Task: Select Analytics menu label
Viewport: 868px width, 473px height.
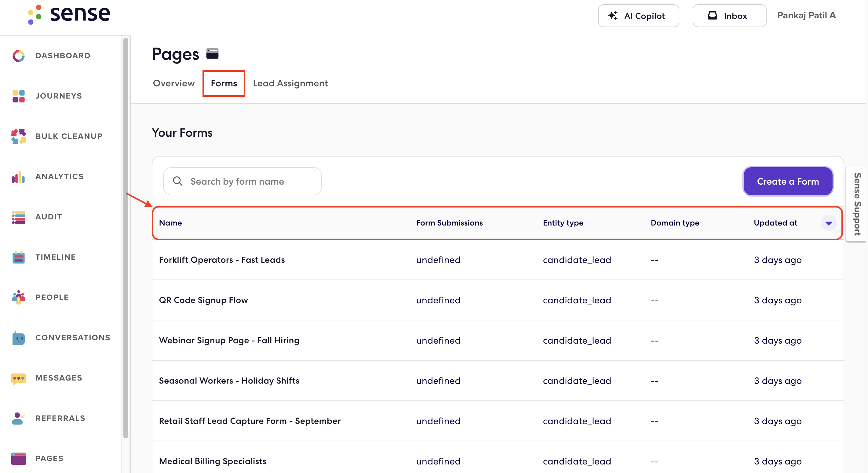Action: [x=59, y=176]
